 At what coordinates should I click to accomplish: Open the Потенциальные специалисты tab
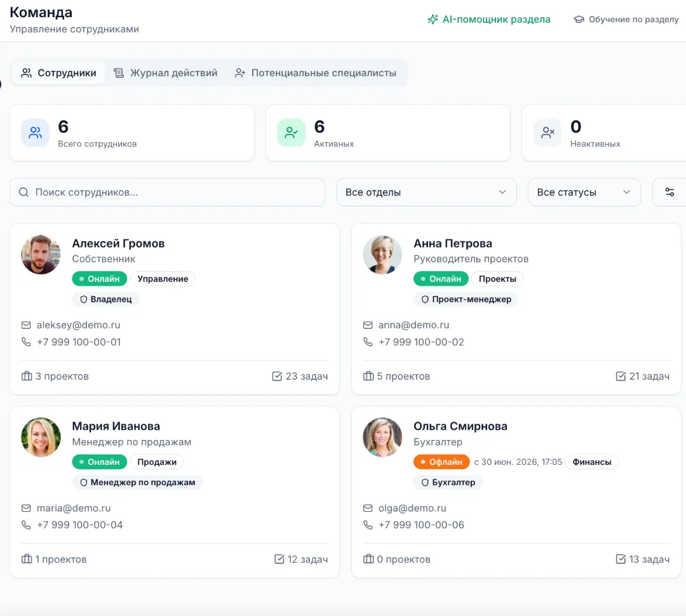(x=316, y=73)
